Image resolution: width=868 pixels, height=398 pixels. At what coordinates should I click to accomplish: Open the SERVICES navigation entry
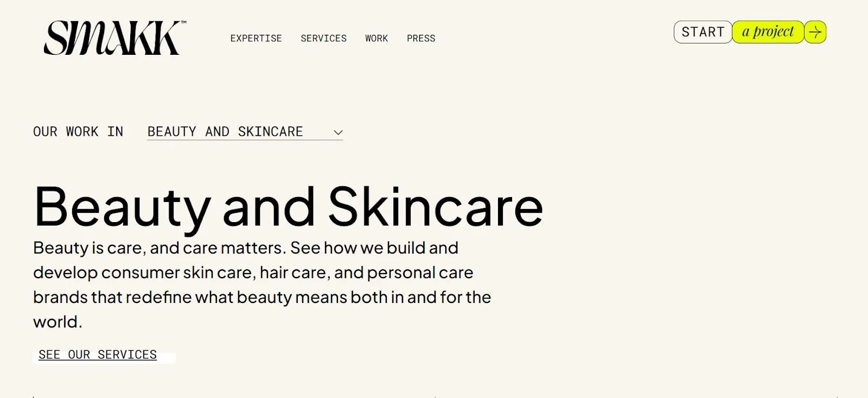323,38
